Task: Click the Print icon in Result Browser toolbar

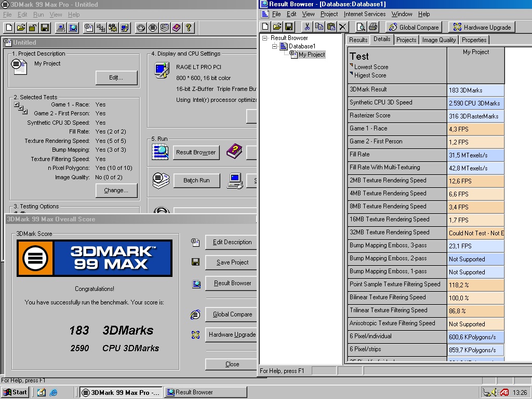Action: 373,27
